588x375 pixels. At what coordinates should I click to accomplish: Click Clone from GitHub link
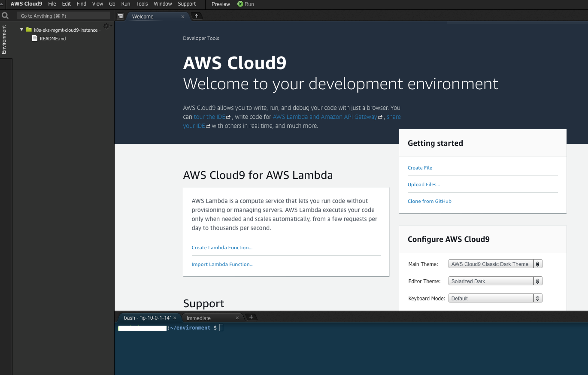click(430, 201)
